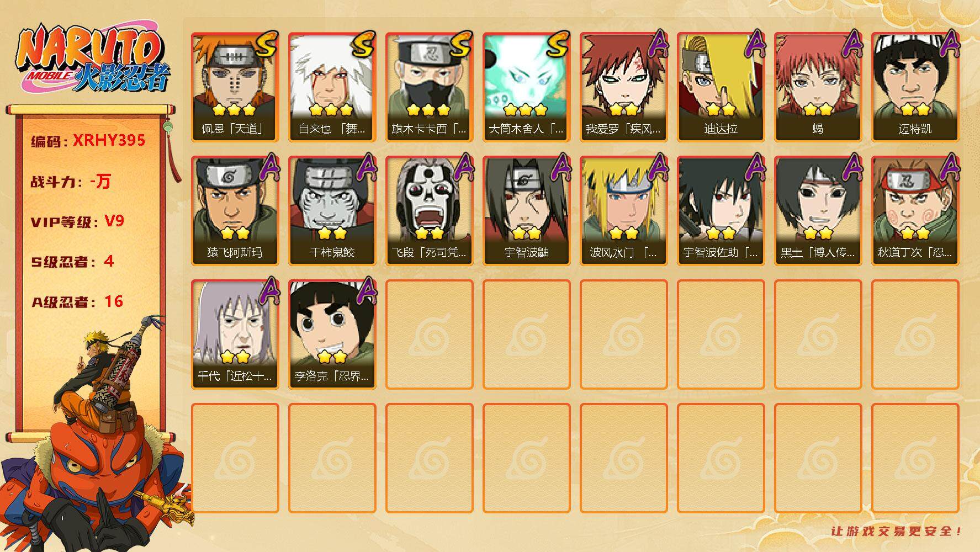Click the 大筒木舍人 glowing ninja card
The image size is (980, 552).
526,87
